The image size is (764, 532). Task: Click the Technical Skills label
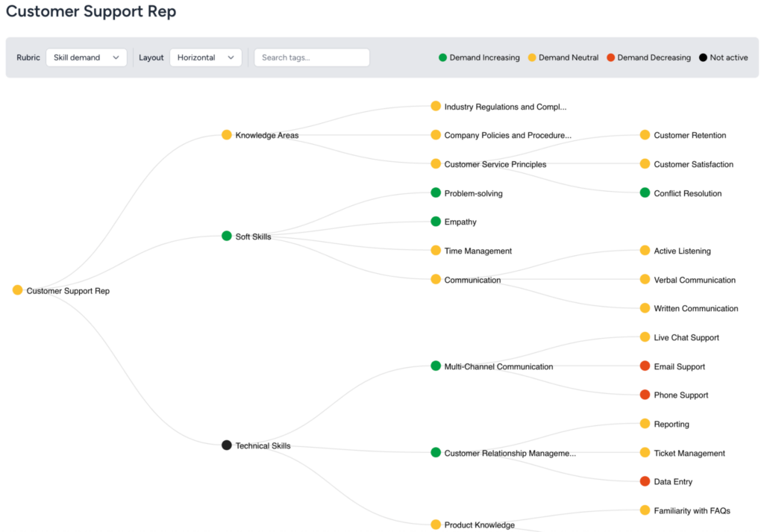click(263, 445)
